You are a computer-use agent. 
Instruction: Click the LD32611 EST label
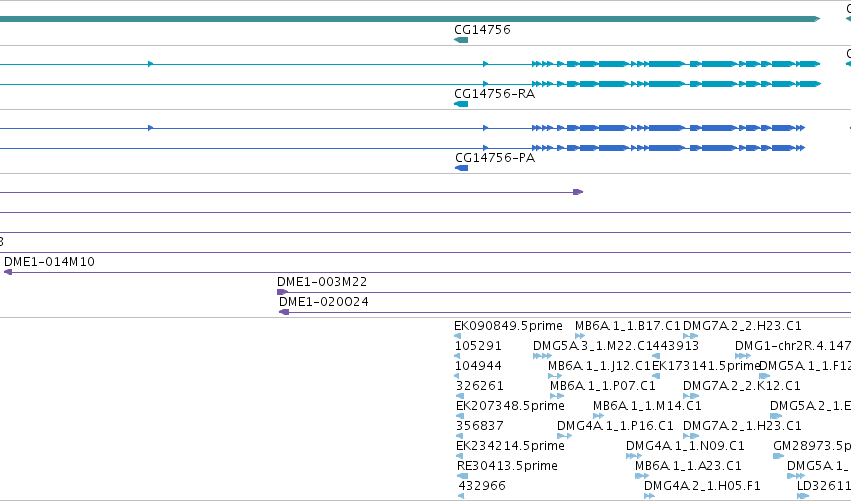pyautogui.click(x=824, y=486)
